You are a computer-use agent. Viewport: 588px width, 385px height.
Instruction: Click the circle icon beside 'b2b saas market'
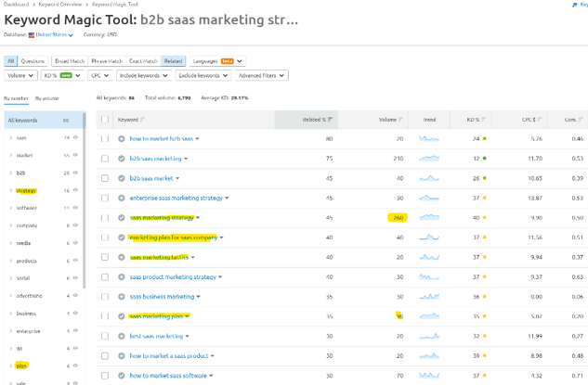121,178
